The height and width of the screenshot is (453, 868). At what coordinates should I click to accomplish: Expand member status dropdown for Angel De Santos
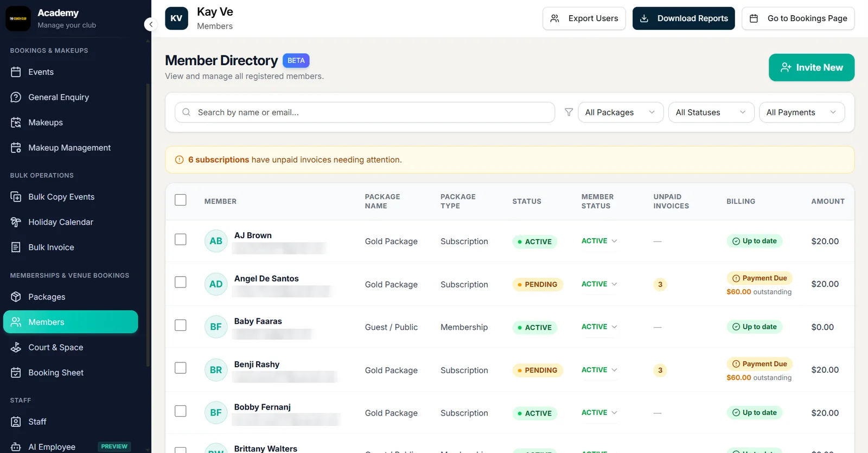599,284
